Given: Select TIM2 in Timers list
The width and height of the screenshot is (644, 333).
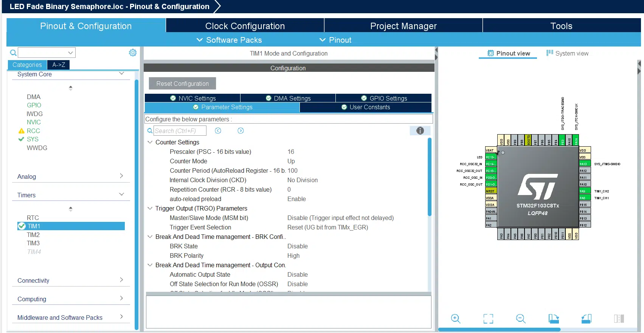Looking at the screenshot, I should click(x=33, y=235).
